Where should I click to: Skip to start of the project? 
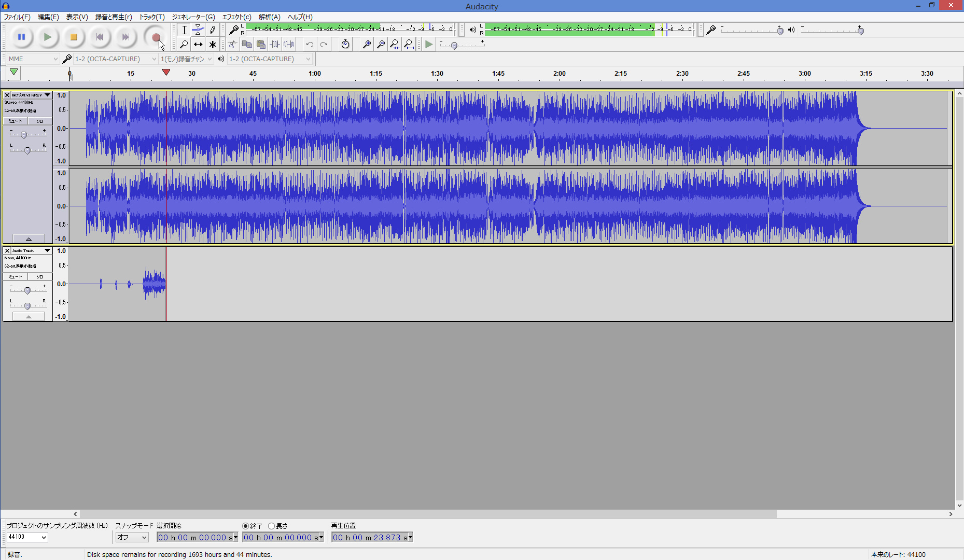100,37
